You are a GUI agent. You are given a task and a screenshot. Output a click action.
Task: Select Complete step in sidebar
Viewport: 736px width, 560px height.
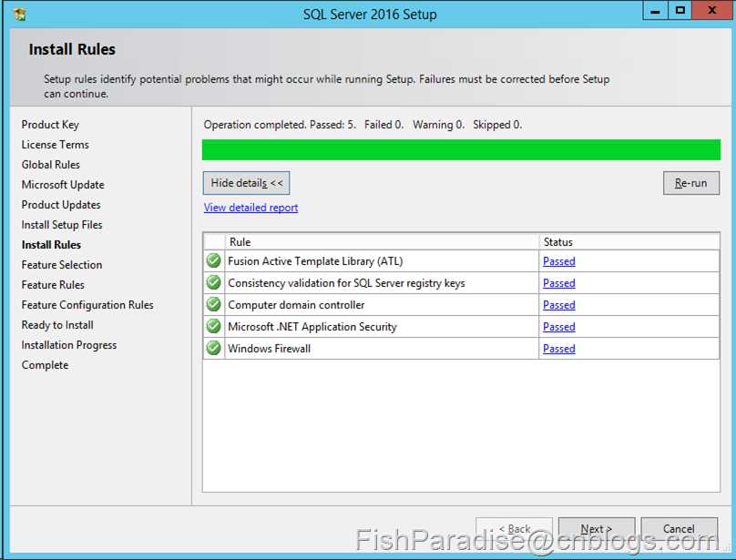[45, 365]
